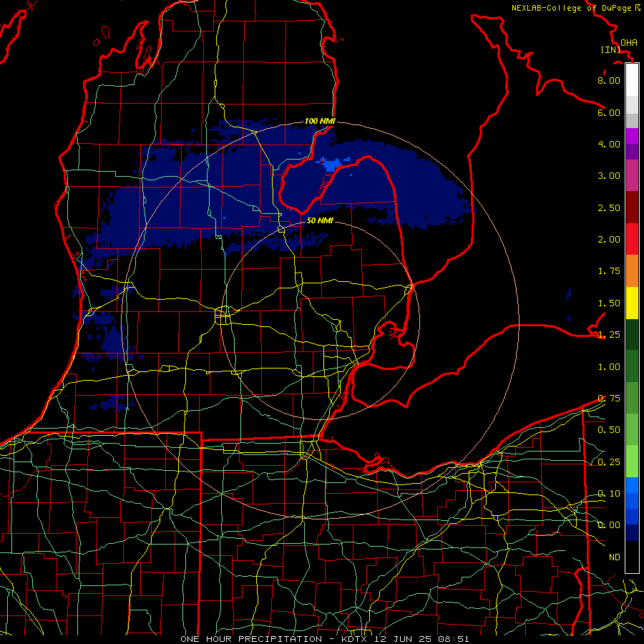The height and width of the screenshot is (644, 644).
Task: Select the 6.00 legend value
Action: 609,112
